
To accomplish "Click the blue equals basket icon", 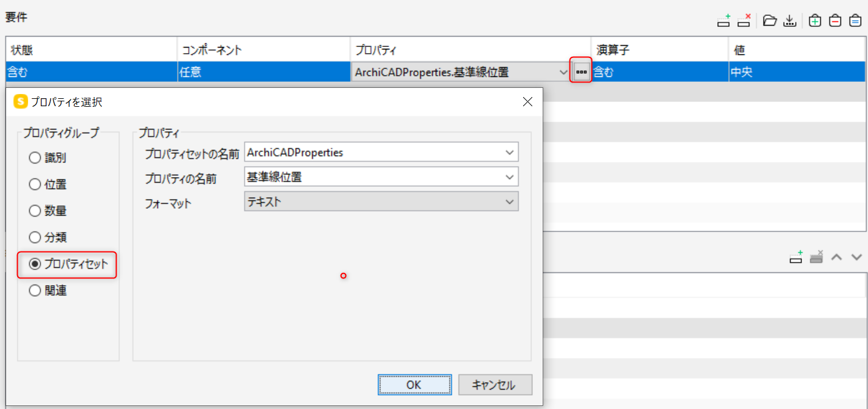I will pyautogui.click(x=855, y=21).
